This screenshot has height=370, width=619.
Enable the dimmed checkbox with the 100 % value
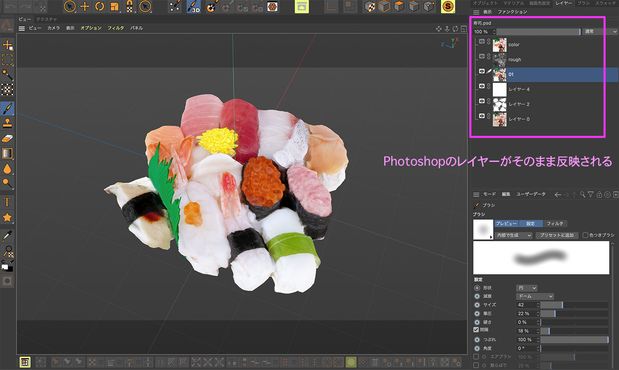pyautogui.click(x=476, y=357)
